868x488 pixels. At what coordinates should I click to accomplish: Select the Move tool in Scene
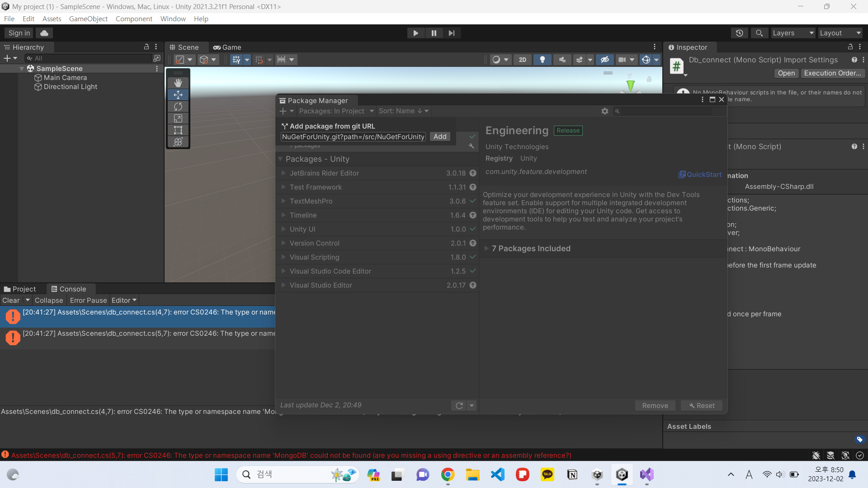click(x=178, y=95)
